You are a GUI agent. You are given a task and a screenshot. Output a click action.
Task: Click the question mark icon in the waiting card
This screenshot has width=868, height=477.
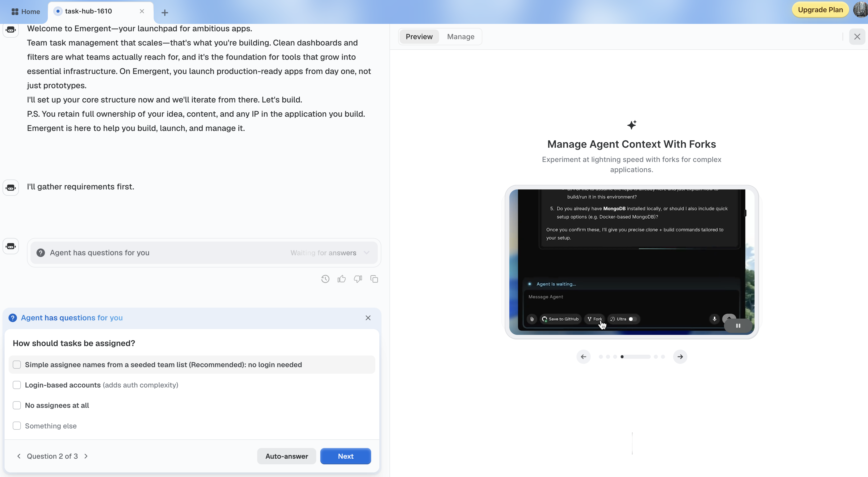click(x=41, y=253)
